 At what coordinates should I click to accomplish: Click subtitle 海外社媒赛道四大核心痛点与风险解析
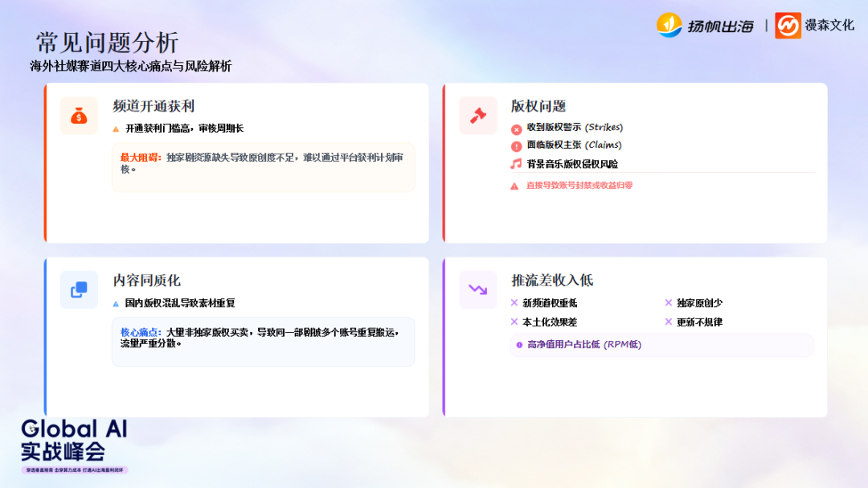131,66
